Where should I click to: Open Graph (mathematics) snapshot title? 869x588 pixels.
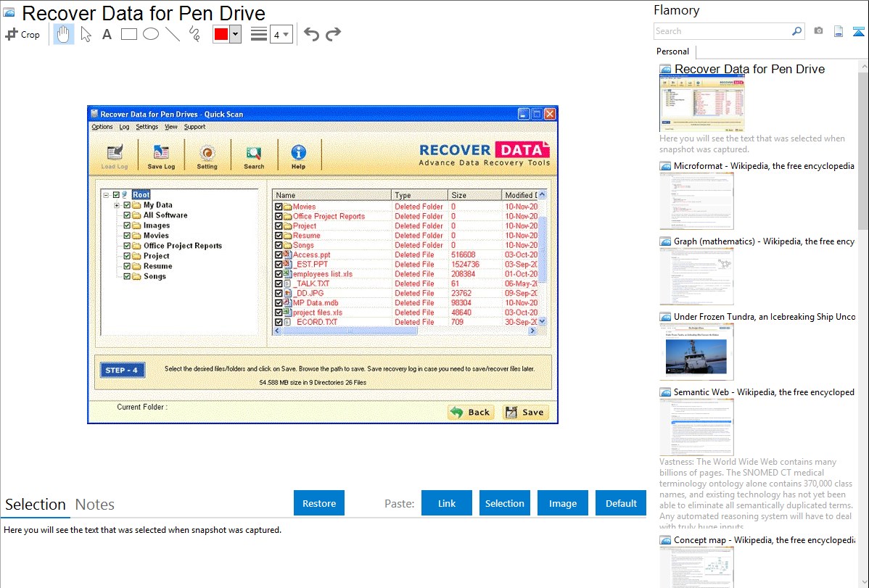(764, 241)
